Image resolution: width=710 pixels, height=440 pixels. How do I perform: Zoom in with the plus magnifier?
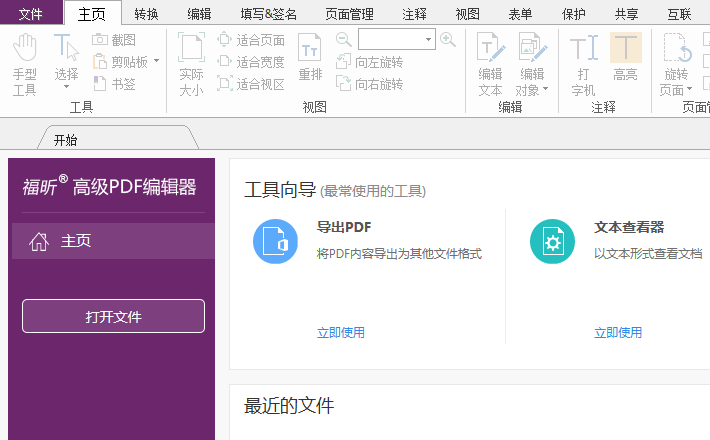[448, 39]
